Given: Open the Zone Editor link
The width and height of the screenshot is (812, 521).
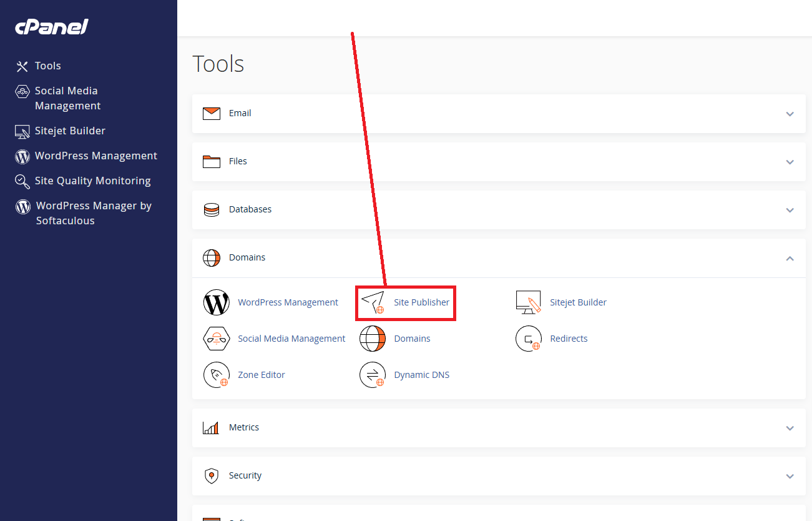Looking at the screenshot, I should (x=262, y=375).
